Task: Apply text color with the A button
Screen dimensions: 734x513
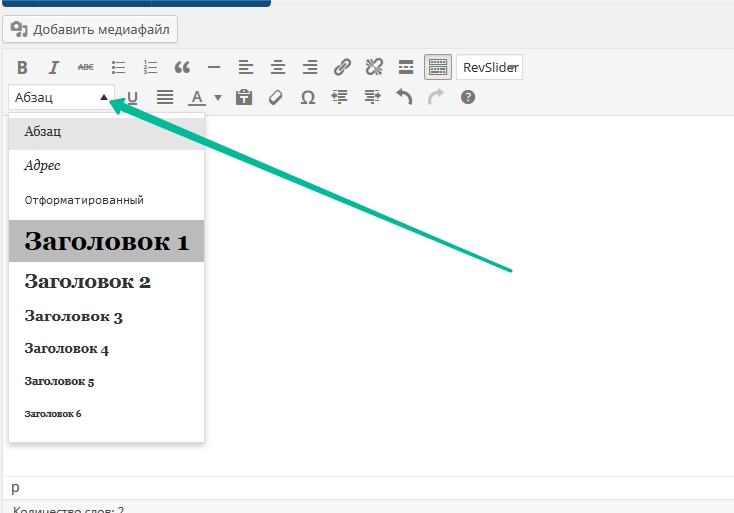Action: click(196, 98)
